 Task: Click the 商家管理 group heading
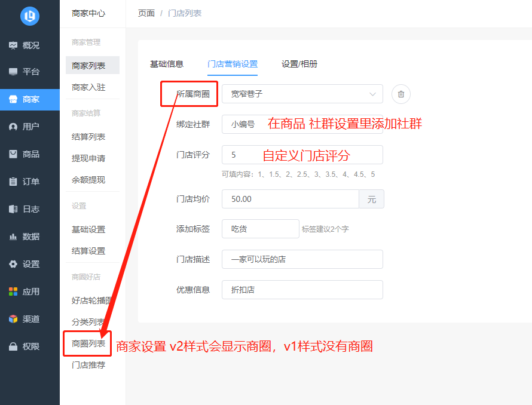tap(86, 42)
